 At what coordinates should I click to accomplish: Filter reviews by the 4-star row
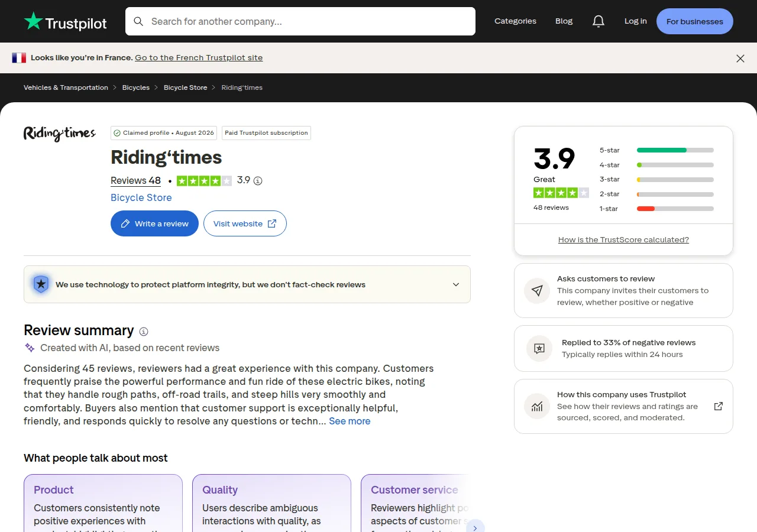pyautogui.click(x=656, y=165)
